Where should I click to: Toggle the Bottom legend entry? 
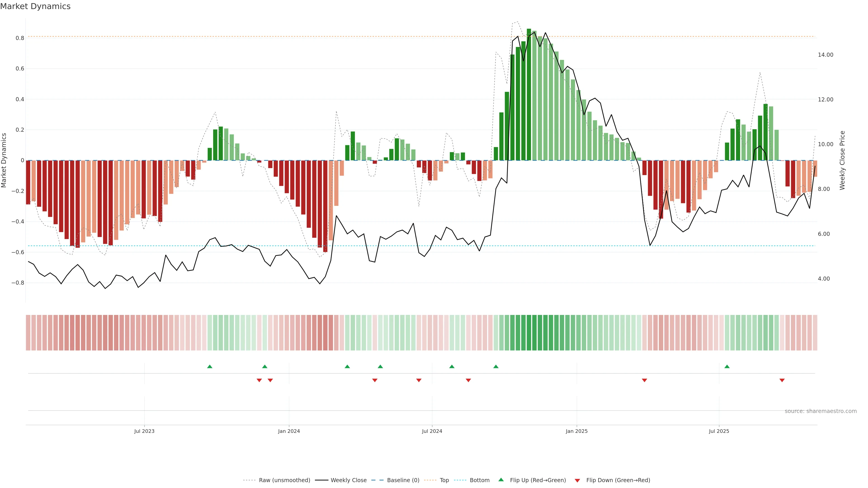pos(479,480)
